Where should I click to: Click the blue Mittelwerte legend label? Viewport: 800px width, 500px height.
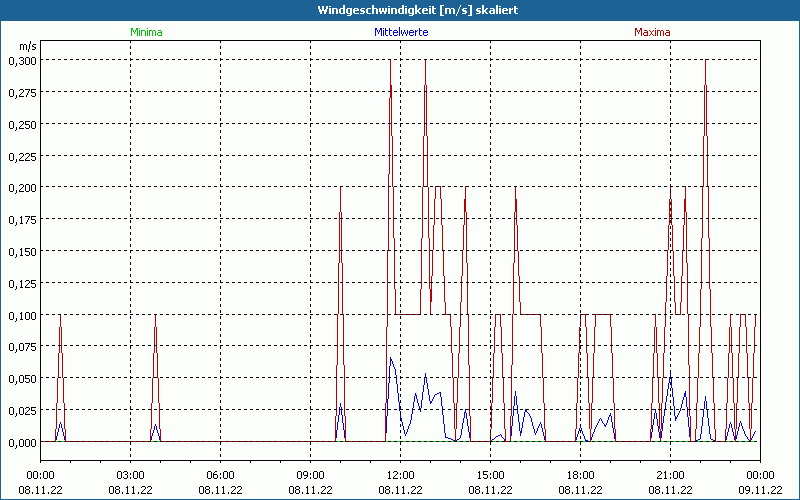click(x=401, y=32)
